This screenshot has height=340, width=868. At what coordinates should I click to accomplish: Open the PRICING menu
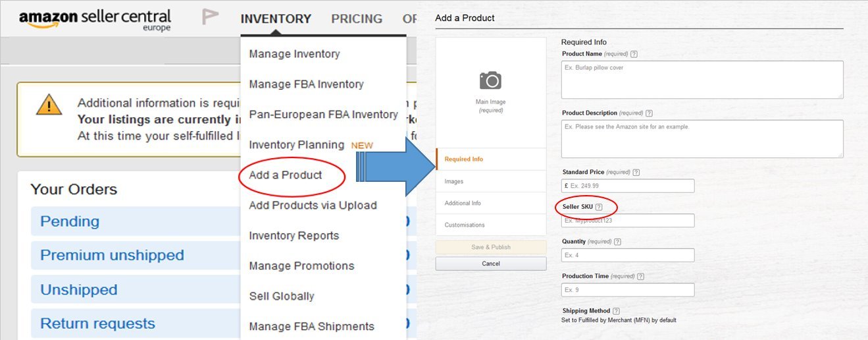(357, 18)
